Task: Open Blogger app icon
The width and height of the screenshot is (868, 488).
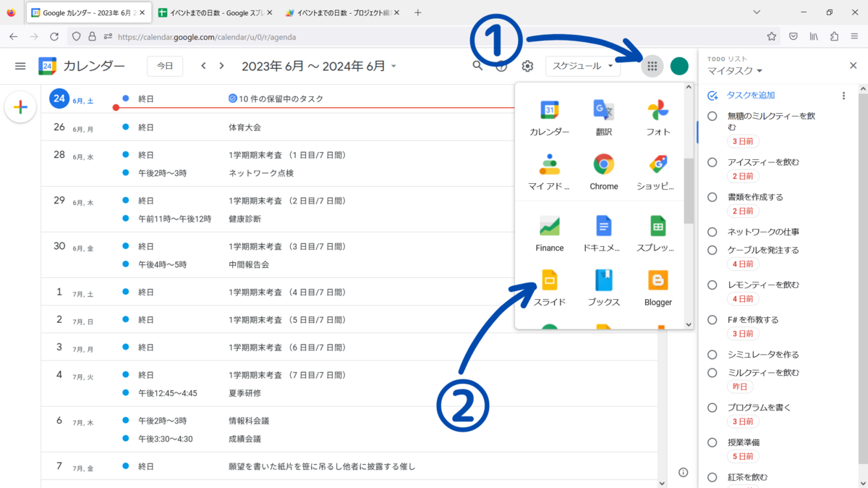Action: tap(658, 287)
